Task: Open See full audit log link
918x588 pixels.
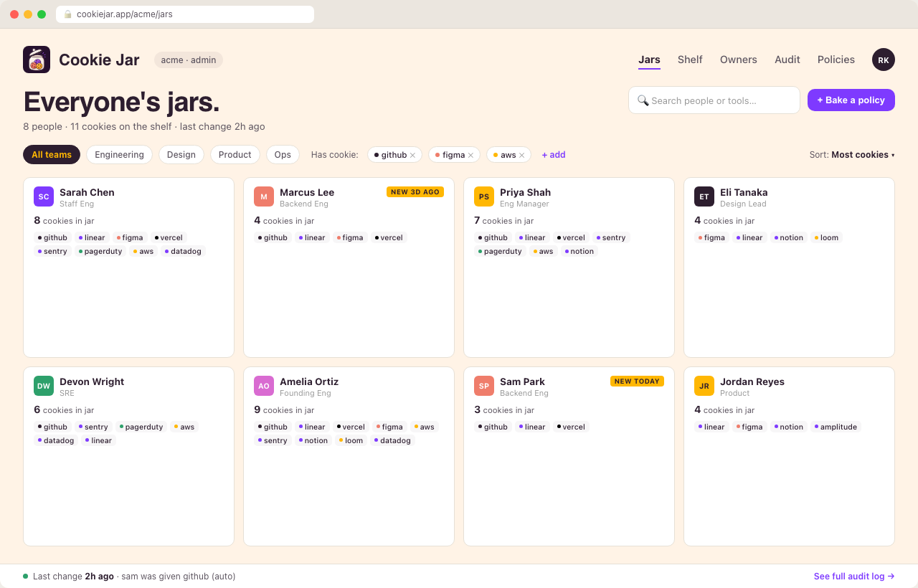Action: (854, 576)
